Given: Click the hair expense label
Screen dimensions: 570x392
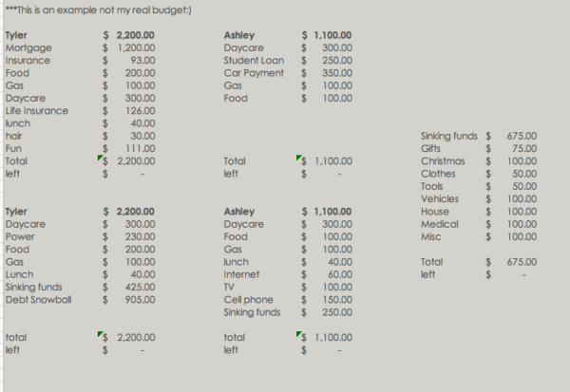Looking at the screenshot, I should (x=13, y=135).
